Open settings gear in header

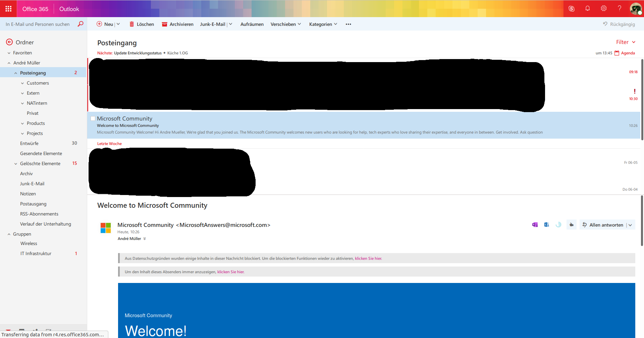tap(604, 8)
